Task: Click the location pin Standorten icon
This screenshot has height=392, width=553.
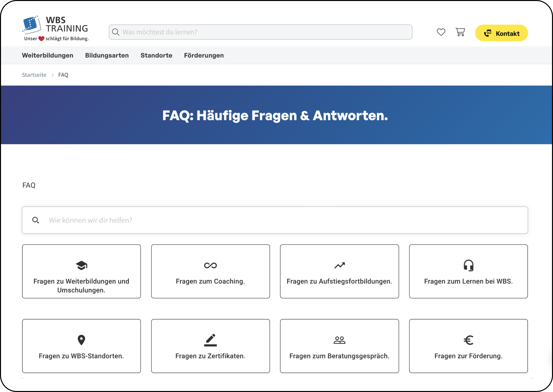Action: (x=81, y=340)
